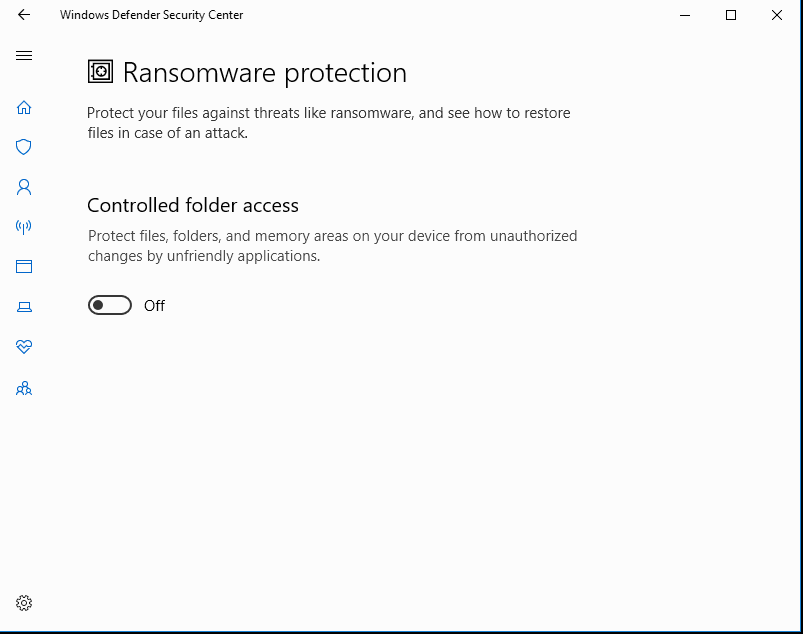This screenshot has width=803, height=634.
Task: Close the Windows Defender Security Center window
Action: click(776, 15)
